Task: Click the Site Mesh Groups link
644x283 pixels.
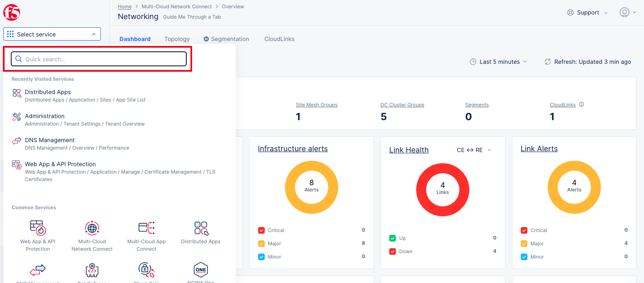Action: (317, 104)
